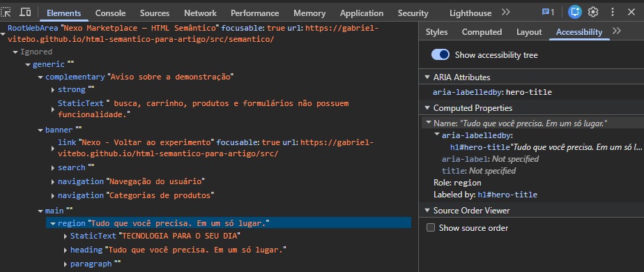644x272 pixels.
Task: Open the Application tab
Action: [362, 13]
